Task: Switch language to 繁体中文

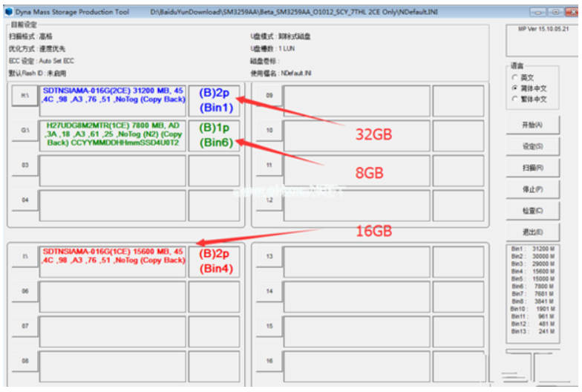Action: tap(514, 99)
